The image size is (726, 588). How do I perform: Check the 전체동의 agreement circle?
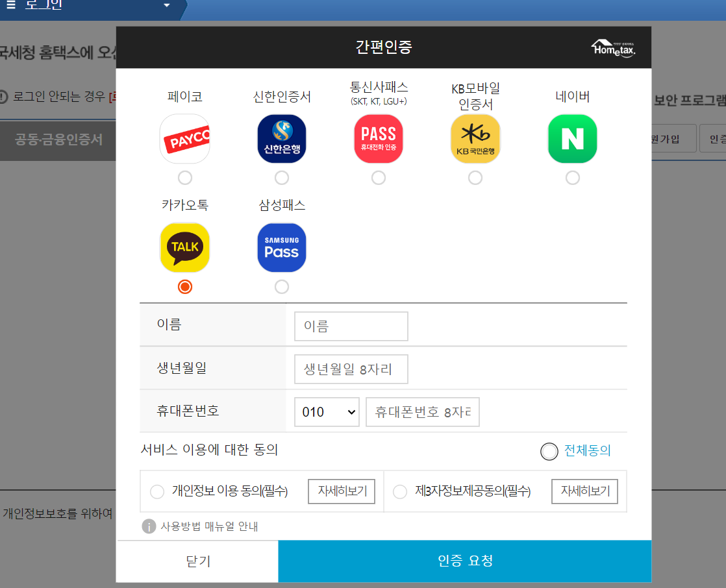point(549,452)
